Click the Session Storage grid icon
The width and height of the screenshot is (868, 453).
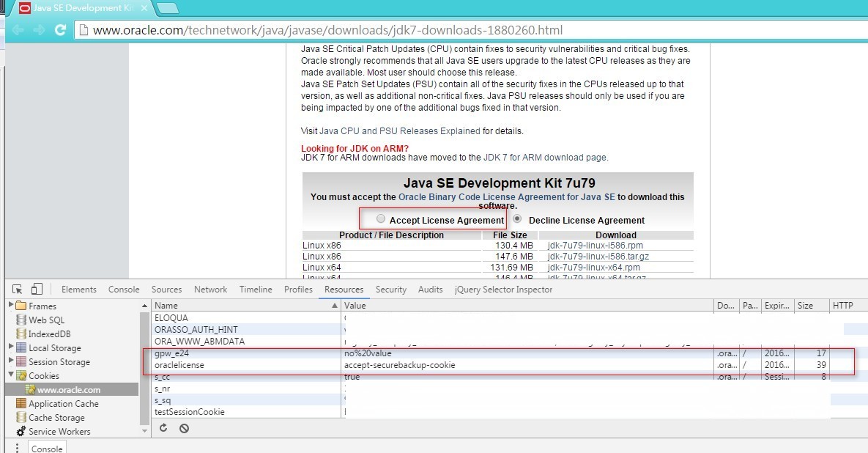[21, 361]
